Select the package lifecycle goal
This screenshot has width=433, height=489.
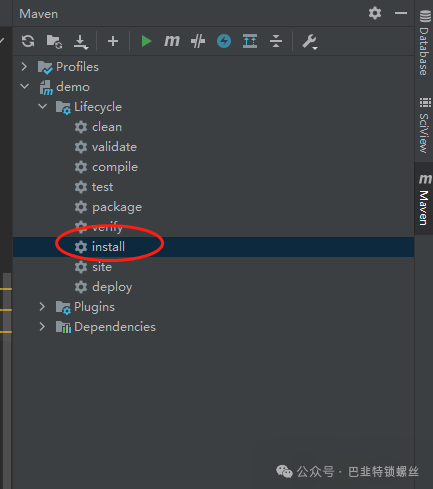point(213,207)
